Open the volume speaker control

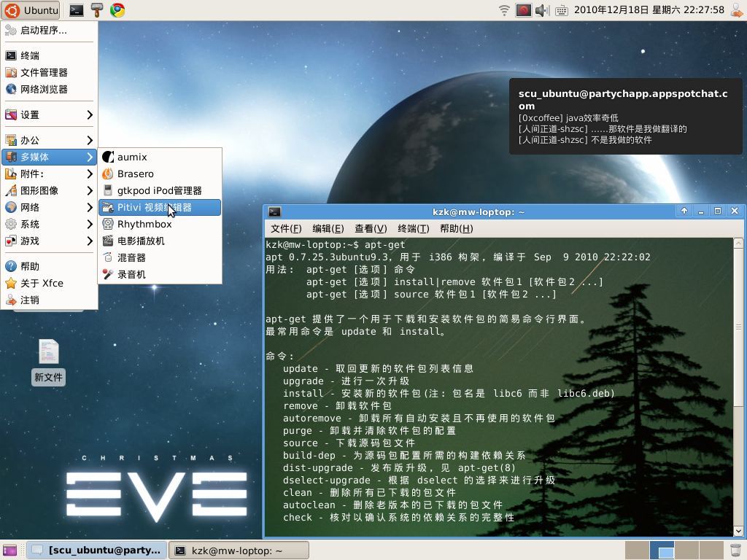542,10
